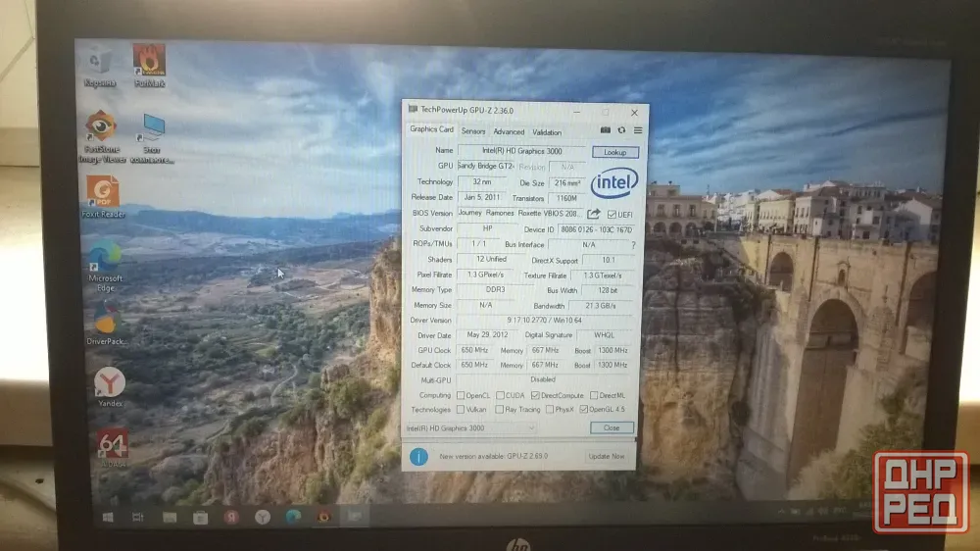Open Edge from the taskbar
The width and height of the screenshot is (980, 551).
click(293, 517)
